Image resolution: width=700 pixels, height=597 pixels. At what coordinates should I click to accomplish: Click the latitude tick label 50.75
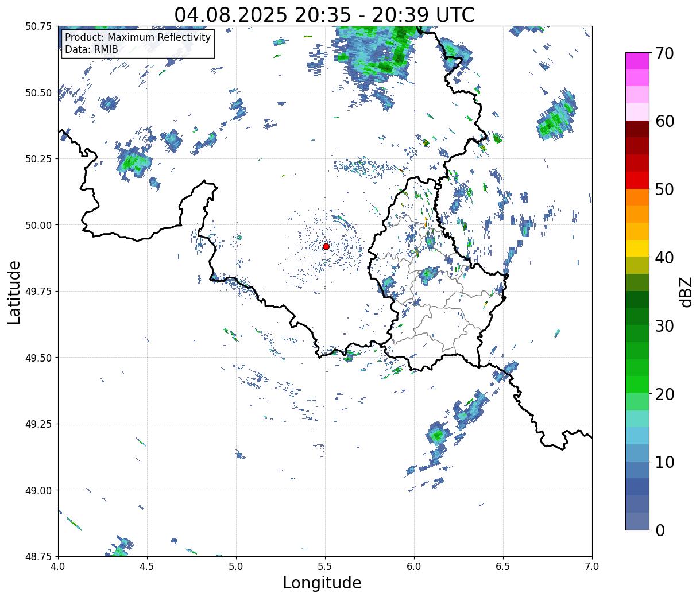38,26
